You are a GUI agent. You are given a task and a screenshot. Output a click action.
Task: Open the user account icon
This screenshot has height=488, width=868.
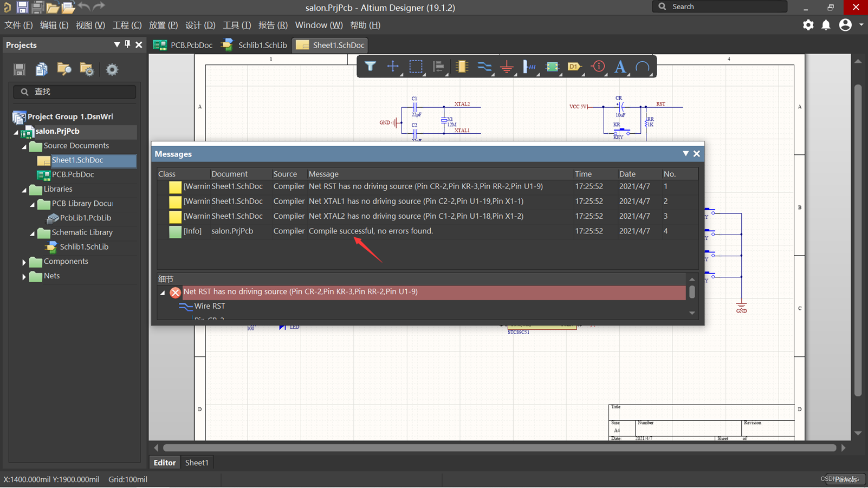tap(845, 25)
